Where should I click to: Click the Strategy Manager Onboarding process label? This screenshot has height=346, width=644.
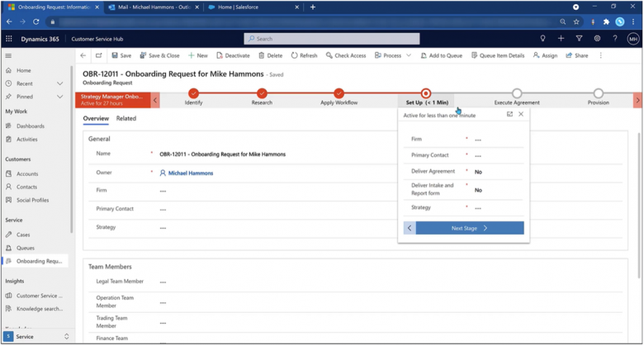[x=113, y=100]
